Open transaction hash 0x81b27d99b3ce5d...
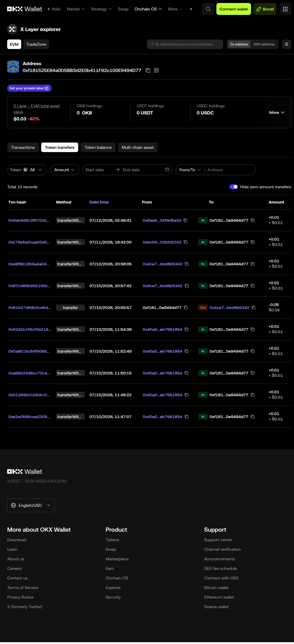The image size is (294, 644). [x=29, y=308]
